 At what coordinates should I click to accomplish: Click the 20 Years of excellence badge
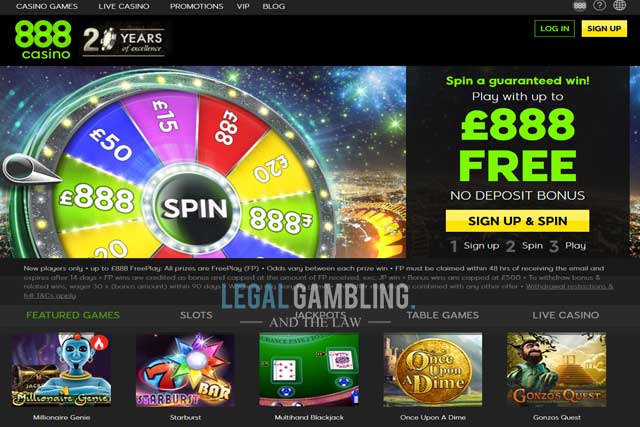(x=124, y=41)
